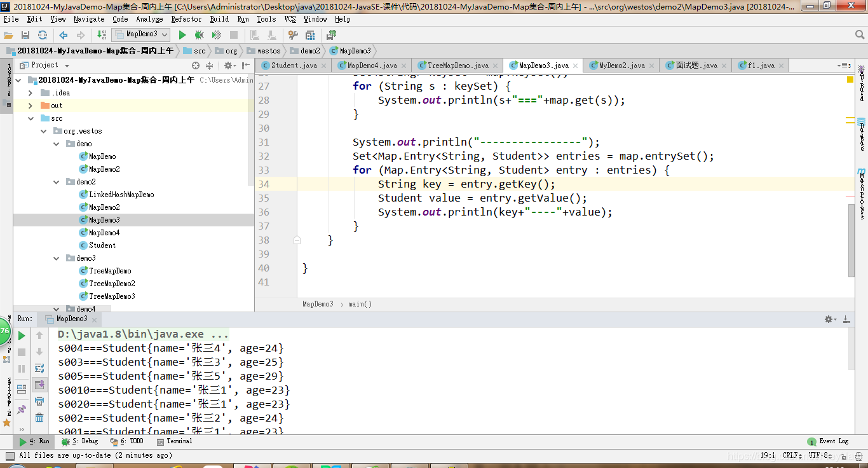
Task: Rerun MapDemo3 in the Run panel
Action: 22,336
